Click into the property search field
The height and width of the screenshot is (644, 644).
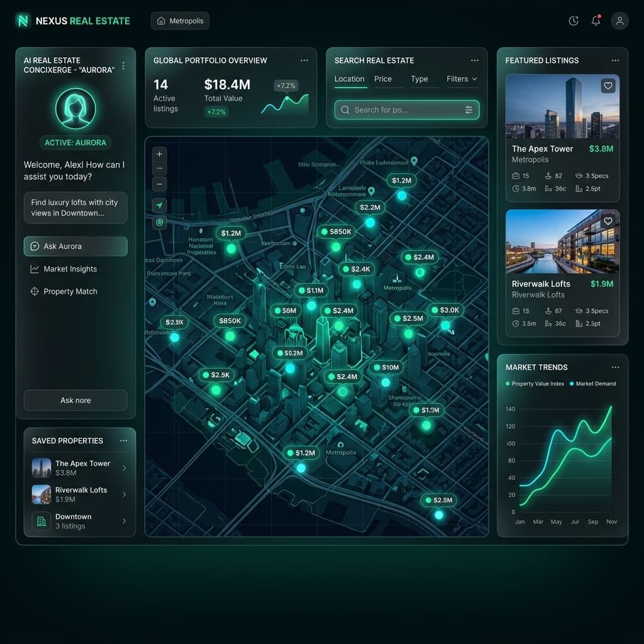[x=402, y=109]
